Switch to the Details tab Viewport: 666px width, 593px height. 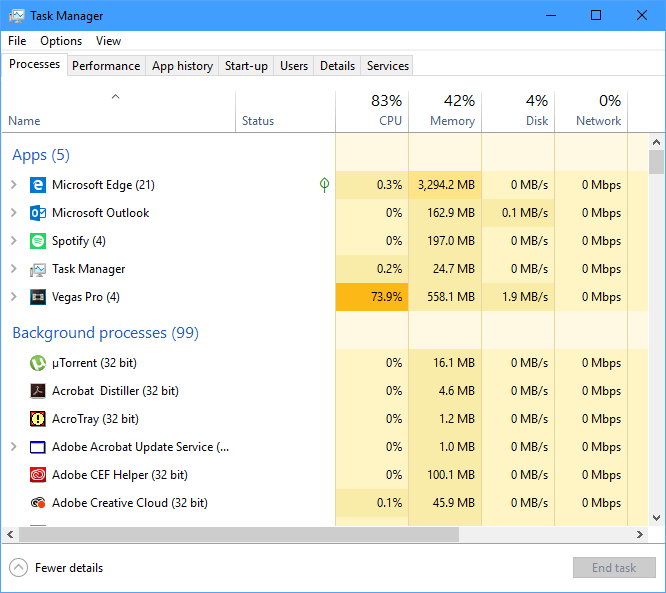[337, 66]
